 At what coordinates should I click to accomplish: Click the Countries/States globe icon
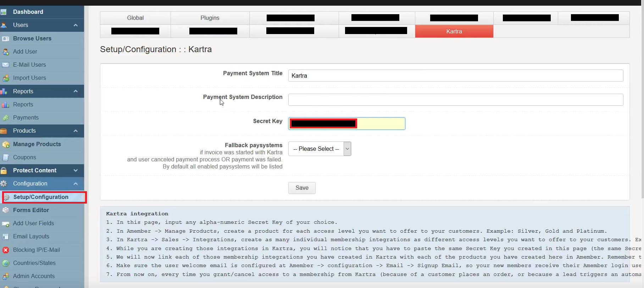pyautogui.click(x=5, y=263)
